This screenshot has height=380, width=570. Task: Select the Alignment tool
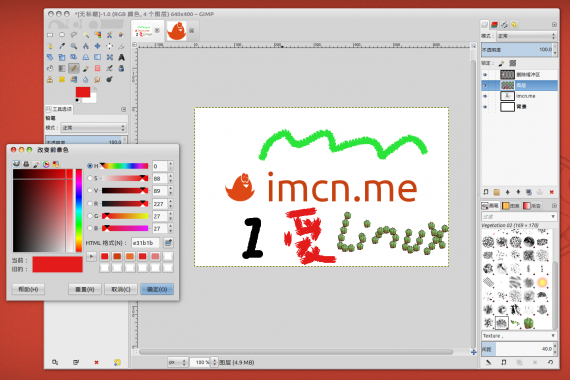pos(109,46)
